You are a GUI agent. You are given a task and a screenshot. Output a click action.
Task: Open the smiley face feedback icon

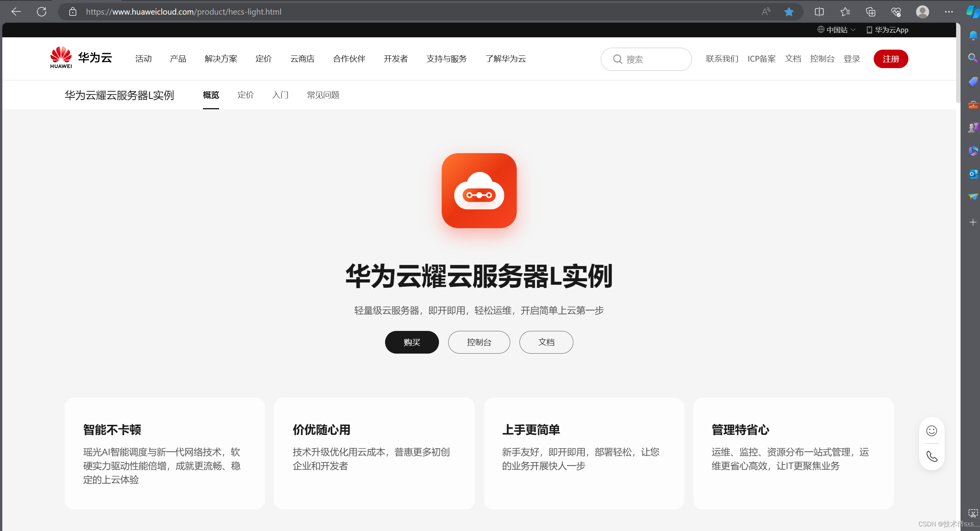(x=931, y=431)
